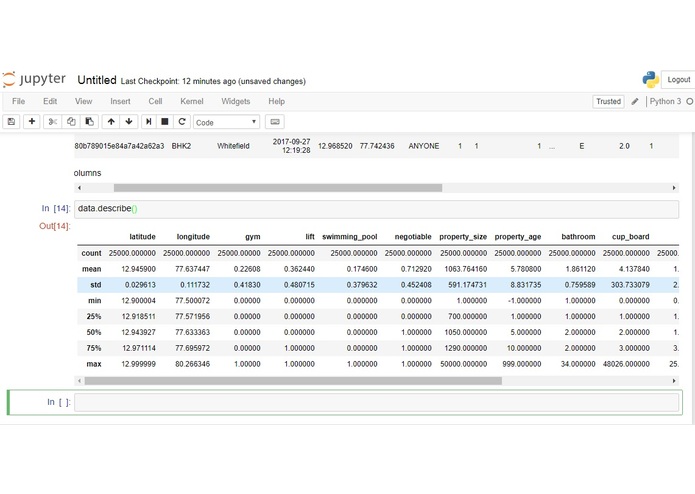The height and width of the screenshot is (494, 695).
Task: Click the mean row label
Action: click(x=92, y=269)
